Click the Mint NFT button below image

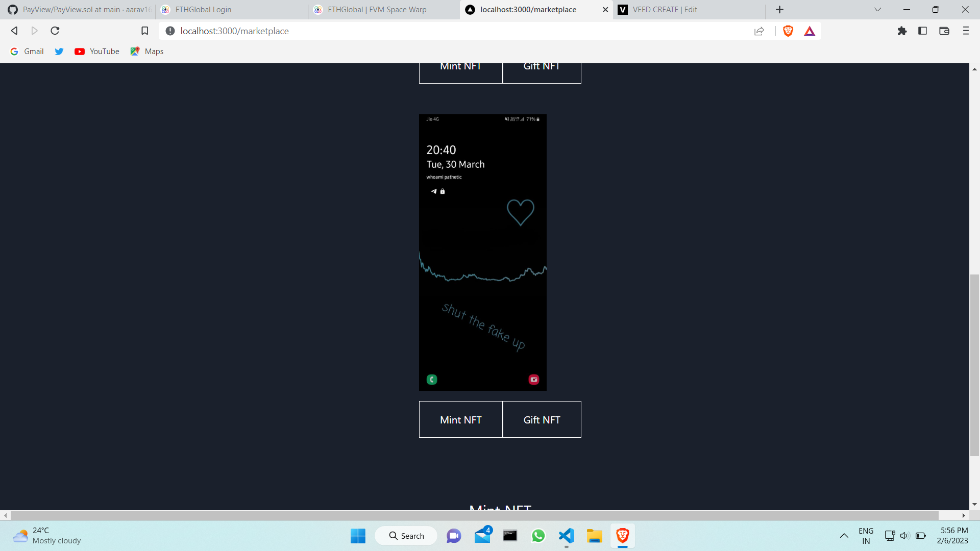pos(461,419)
